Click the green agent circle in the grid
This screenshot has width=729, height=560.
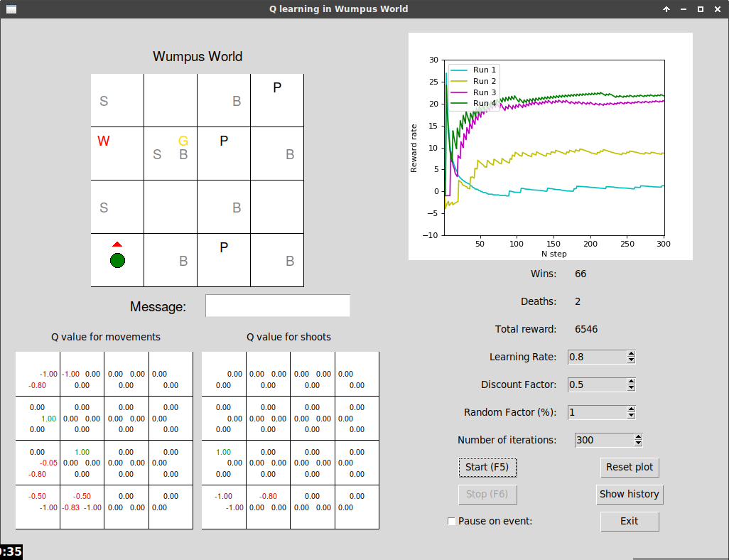(118, 261)
